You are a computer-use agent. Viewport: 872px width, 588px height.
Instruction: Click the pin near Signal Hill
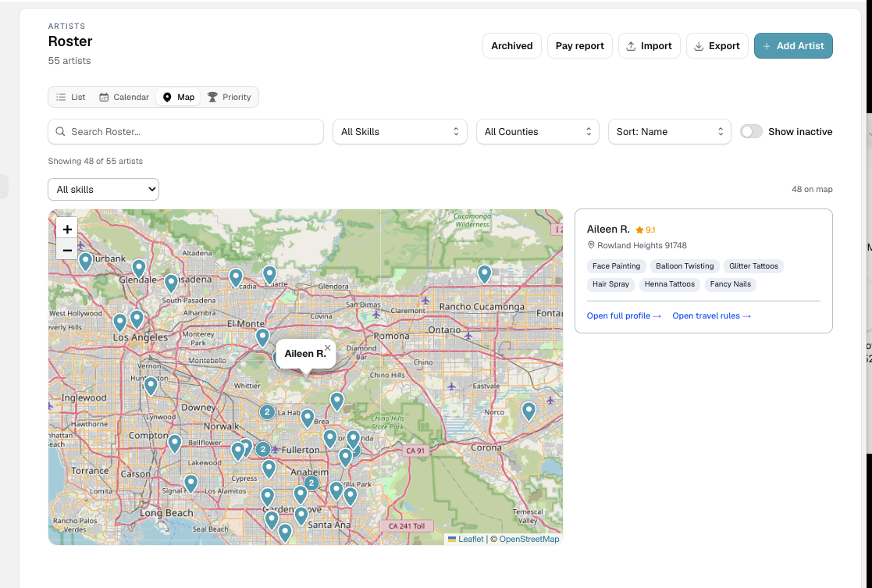click(190, 483)
